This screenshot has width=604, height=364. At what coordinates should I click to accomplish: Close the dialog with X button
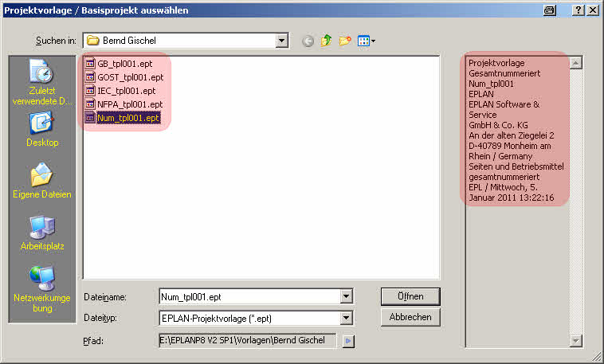(593, 10)
